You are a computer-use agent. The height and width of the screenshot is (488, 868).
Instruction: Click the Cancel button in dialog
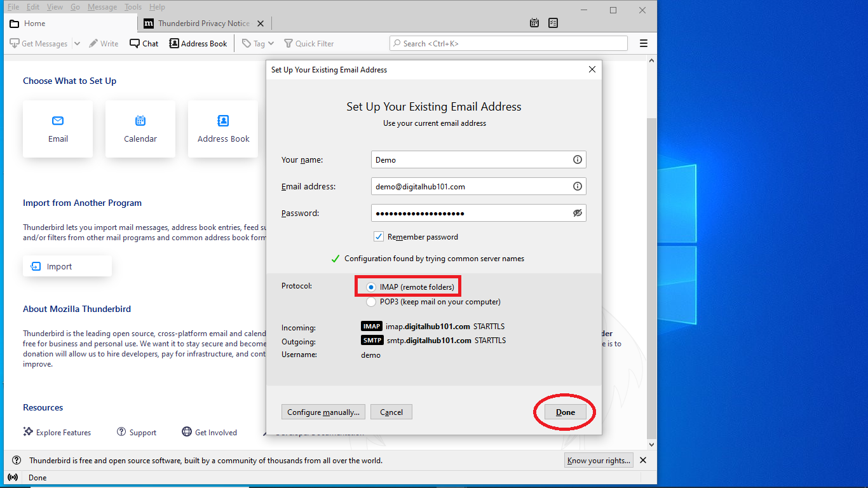point(391,412)
